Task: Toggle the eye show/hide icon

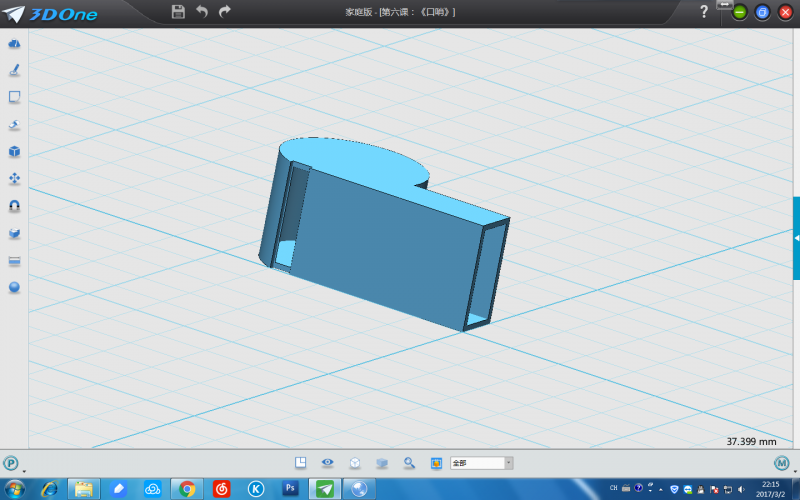Action: pos(328,463)
